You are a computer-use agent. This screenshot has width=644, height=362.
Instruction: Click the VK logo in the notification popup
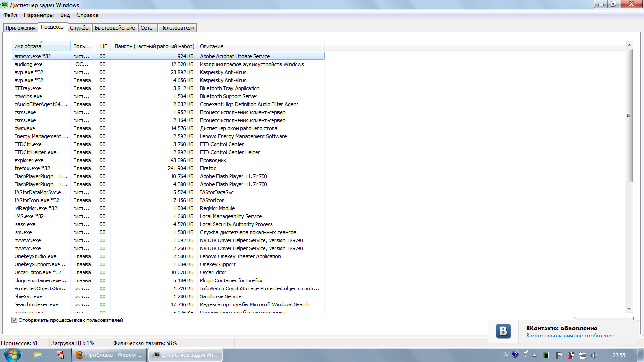tap(504, 331)
